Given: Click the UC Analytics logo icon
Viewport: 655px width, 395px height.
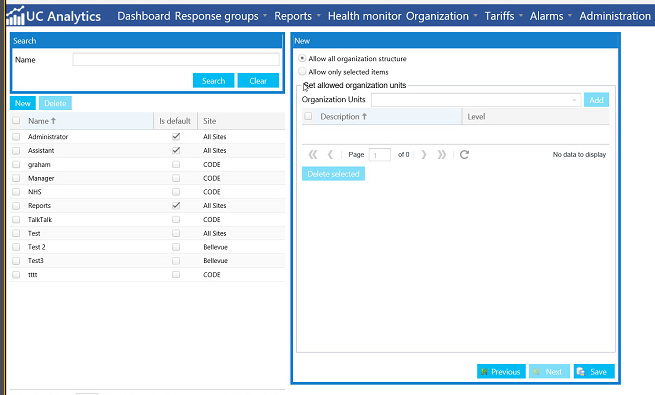Looking at the screenshot, I should (x=15, y=16).
